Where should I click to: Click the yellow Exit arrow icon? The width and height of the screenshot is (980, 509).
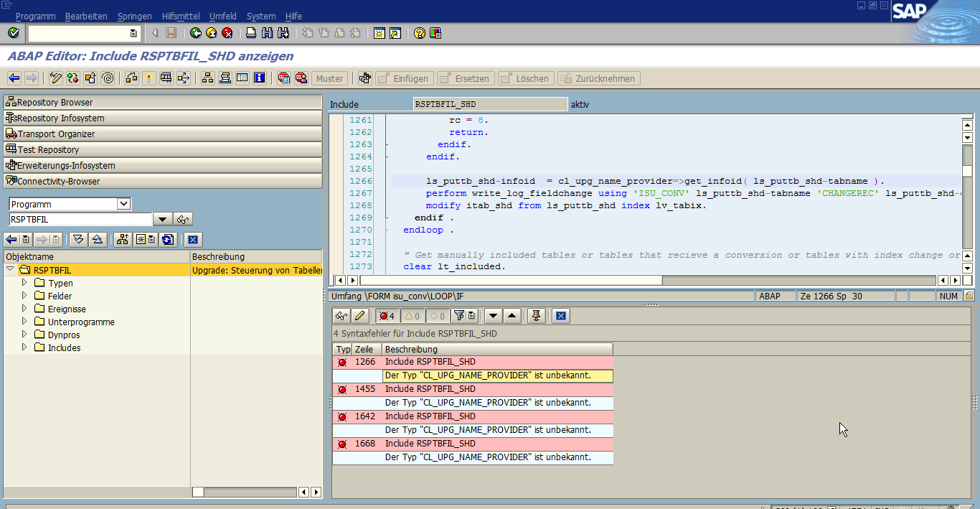tap(212, 33)
